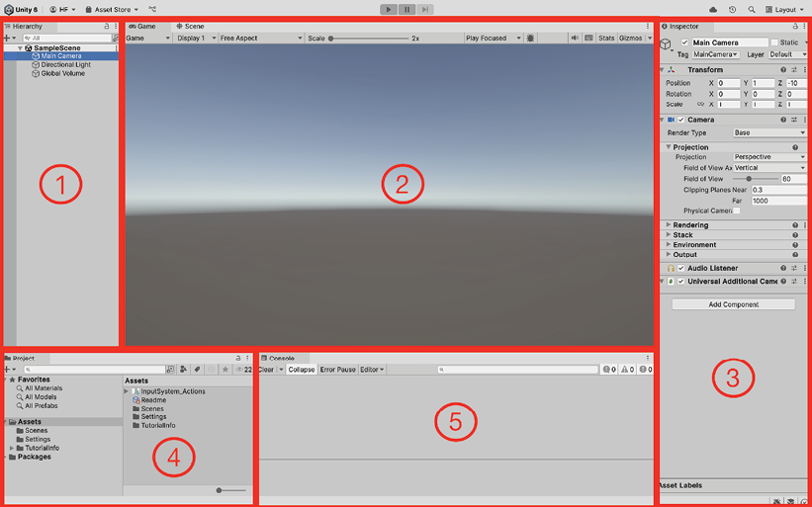
Task: Click the Step frame button
Action: pos(424,9)
